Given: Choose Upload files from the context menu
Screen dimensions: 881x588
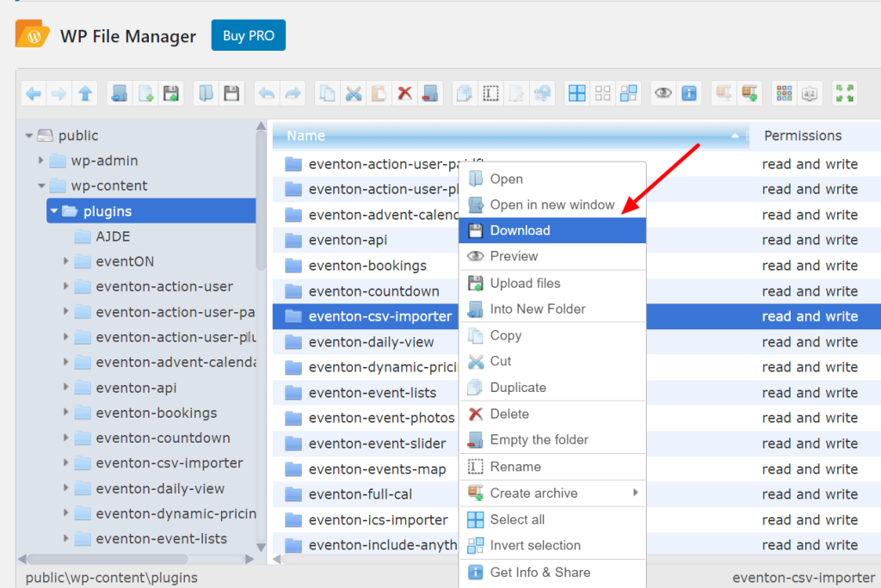Looking at the screenshot, I should 552,283.
